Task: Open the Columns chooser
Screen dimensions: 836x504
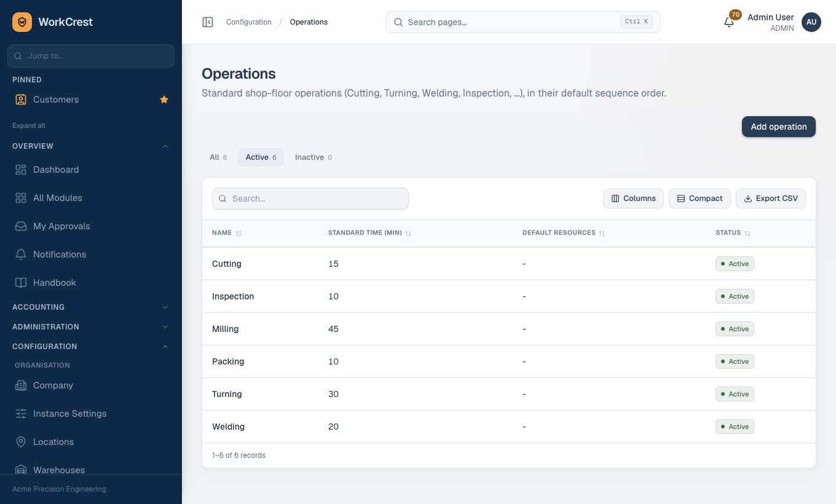Action: [633, 199]
